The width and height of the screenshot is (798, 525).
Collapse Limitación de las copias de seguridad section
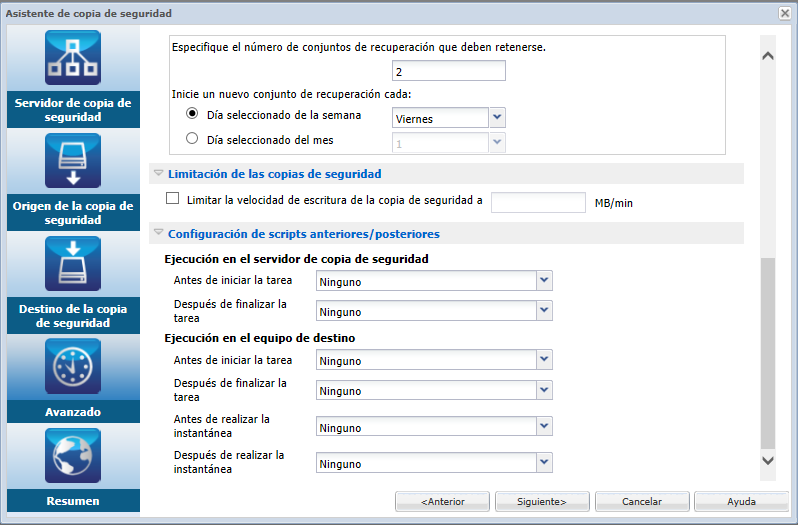pos(158,173)
